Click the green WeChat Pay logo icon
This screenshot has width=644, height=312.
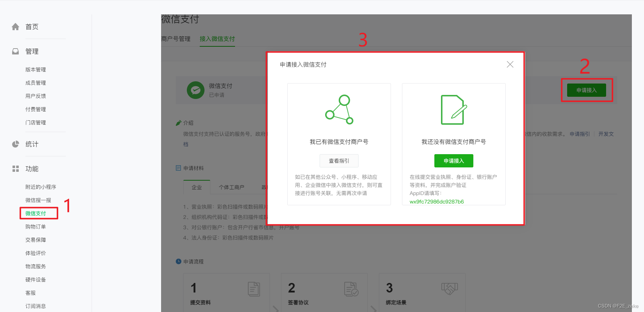(x=196, y=90)
